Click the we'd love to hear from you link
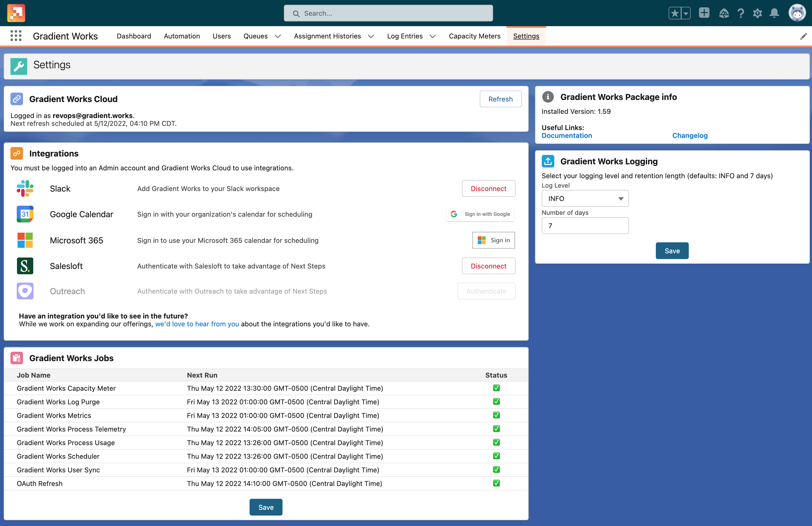The width and height of the screenshot is (812, 526). 197,324
